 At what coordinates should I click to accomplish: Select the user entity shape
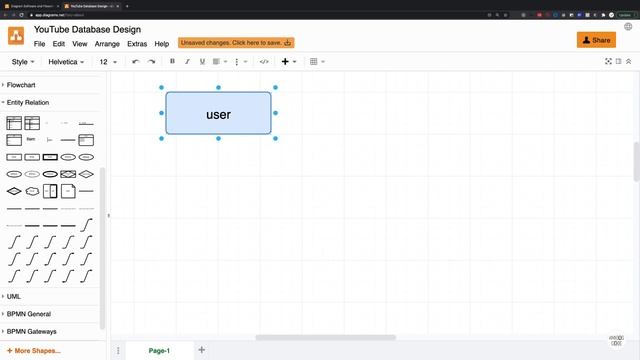pos(218,113)
